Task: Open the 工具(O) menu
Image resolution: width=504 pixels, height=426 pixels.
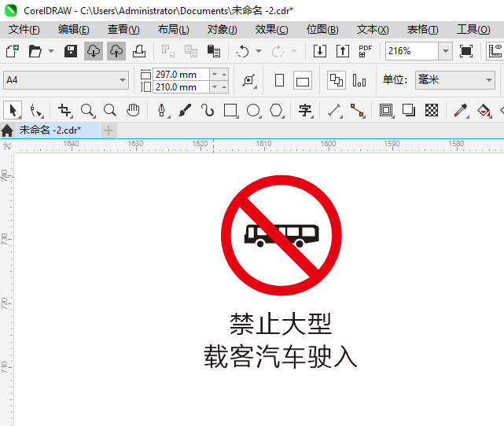Action: coord(473,30)
